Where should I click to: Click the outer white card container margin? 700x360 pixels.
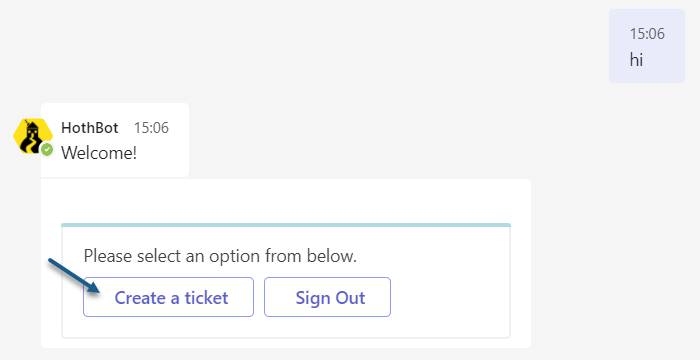pyautogui.click(x=286, y=201)
